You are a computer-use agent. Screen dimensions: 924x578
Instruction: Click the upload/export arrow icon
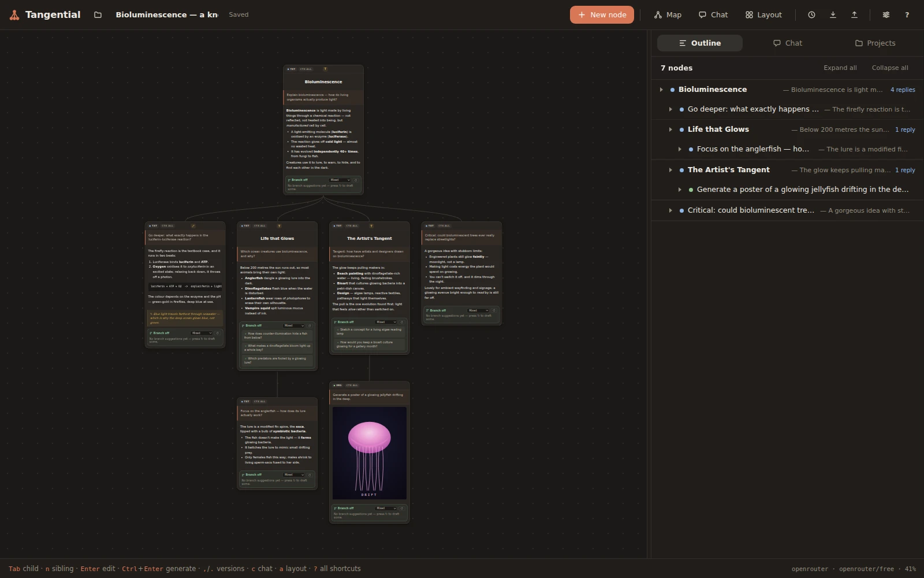tap(854, 15)
